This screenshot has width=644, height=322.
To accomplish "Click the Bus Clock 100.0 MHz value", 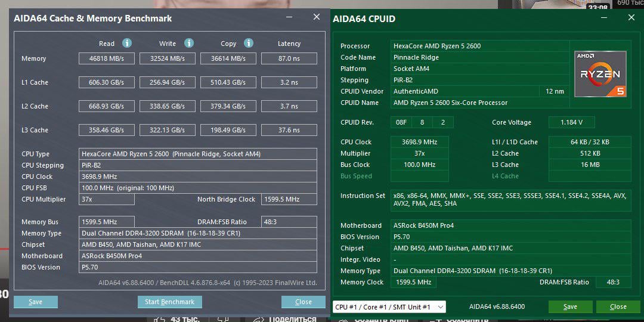I will 419,165.
